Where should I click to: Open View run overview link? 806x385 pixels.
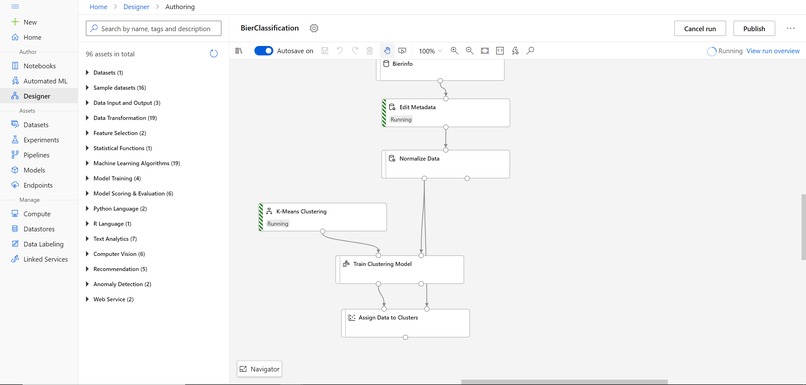pyautogui.click(x=773, y=51)
